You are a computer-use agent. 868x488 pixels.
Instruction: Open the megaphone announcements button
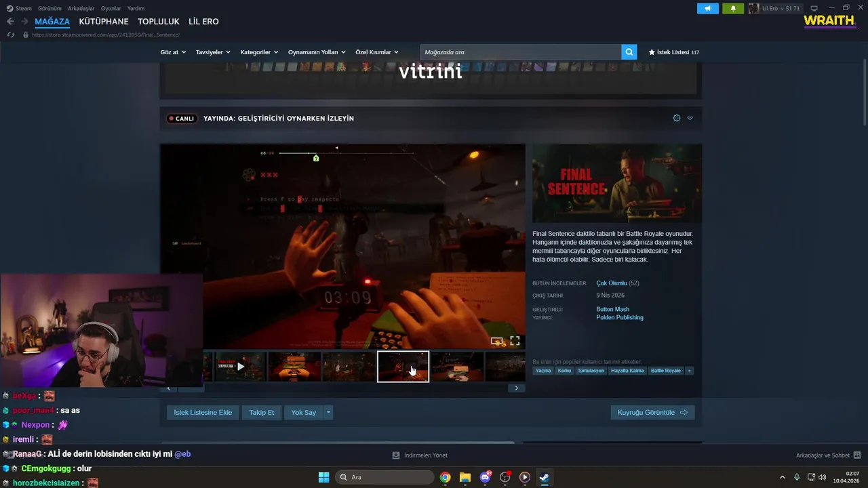click(708, 8)
